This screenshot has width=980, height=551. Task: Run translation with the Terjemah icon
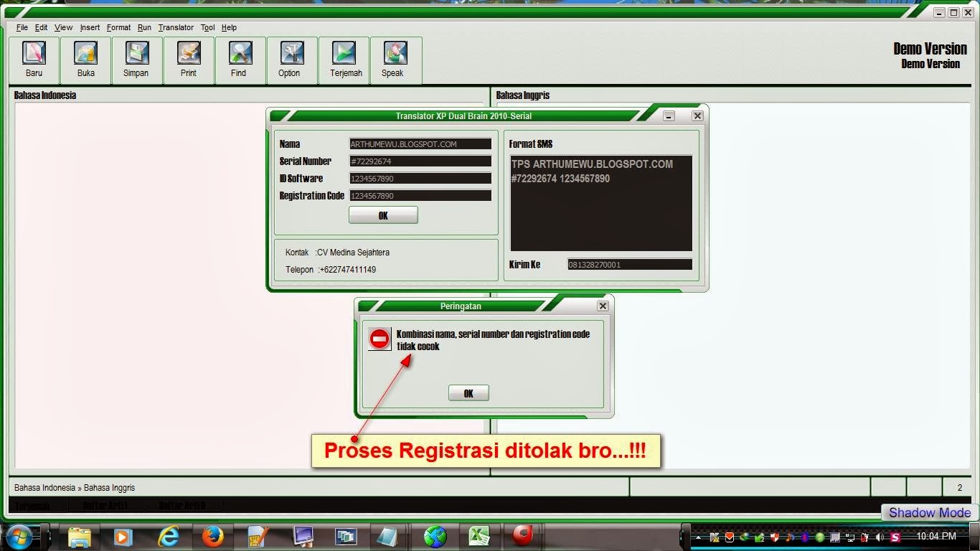344,54
